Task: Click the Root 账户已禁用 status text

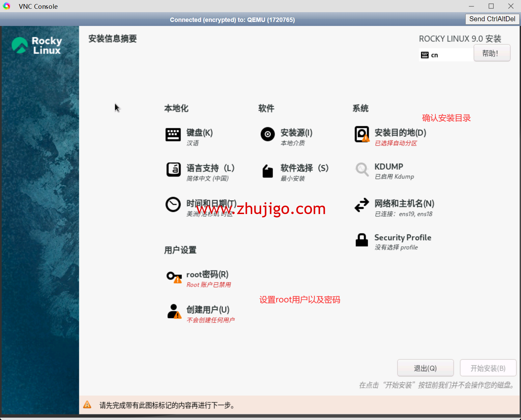Action: coord(209,285)
